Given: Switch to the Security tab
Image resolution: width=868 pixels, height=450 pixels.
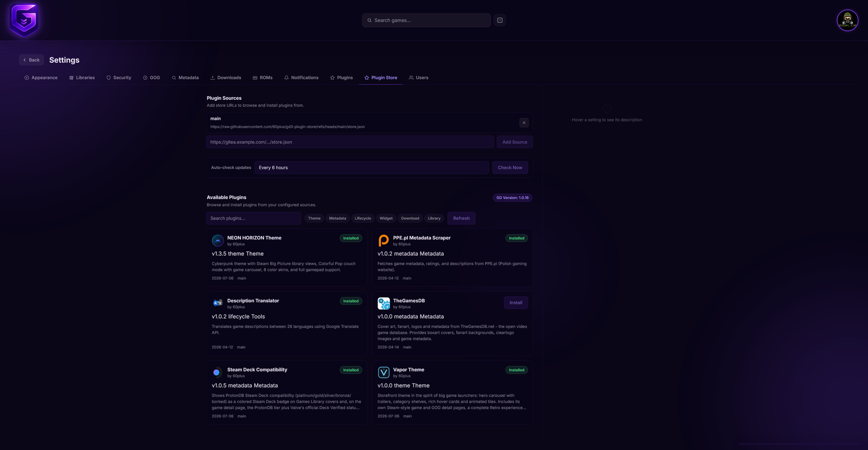Looking at the screenshot, I should 119,78.
